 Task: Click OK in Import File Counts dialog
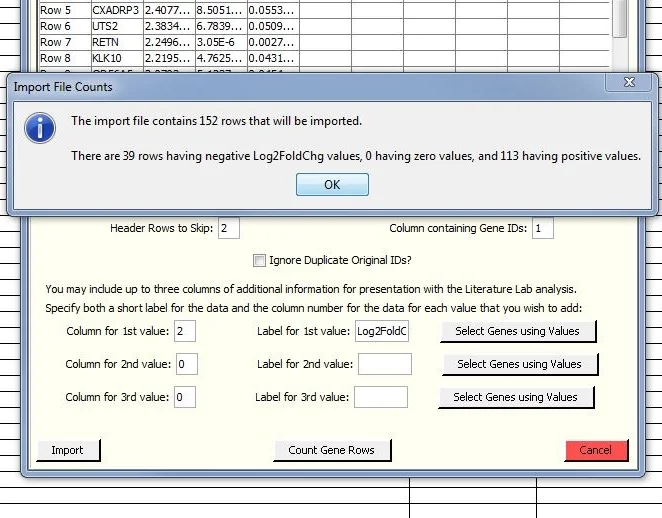click(332, 184)
